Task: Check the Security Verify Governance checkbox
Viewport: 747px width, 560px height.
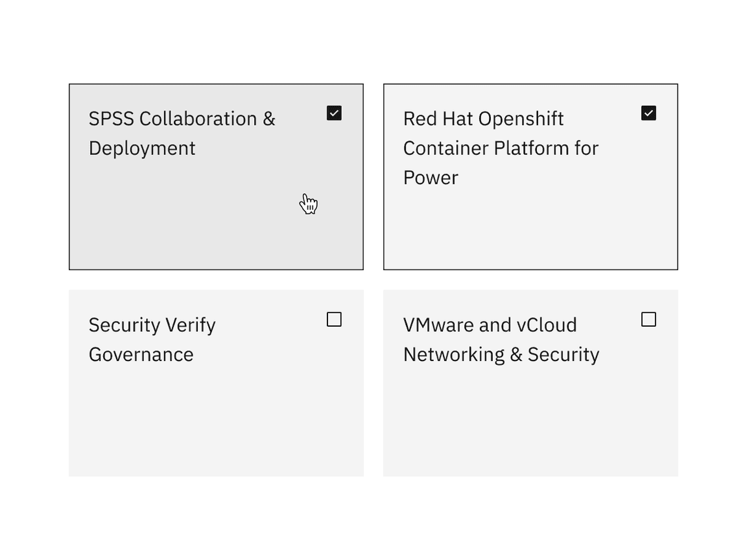Action: 334,320
